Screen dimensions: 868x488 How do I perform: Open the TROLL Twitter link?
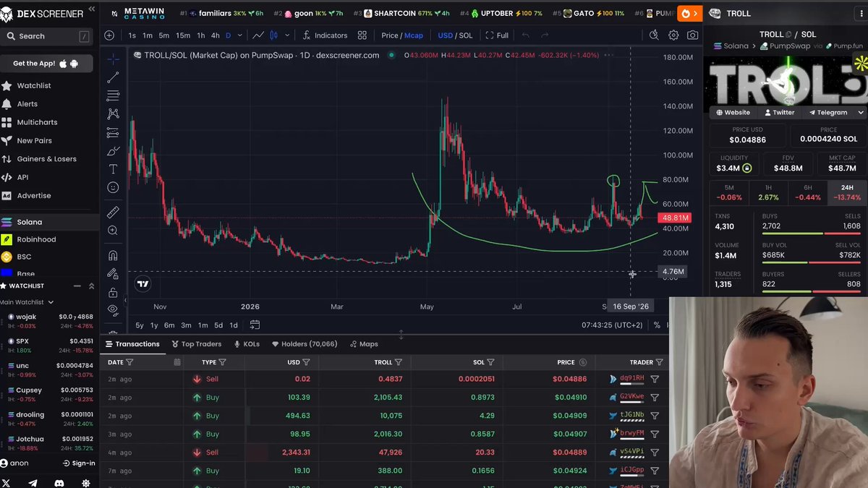pos(778,113)
